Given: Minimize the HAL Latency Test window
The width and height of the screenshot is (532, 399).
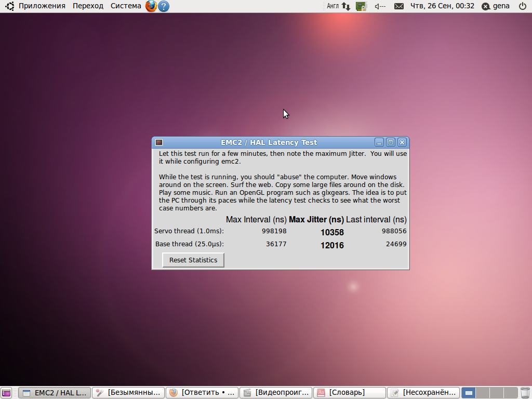Looking at the screenshot, I should tap(379, 142).
